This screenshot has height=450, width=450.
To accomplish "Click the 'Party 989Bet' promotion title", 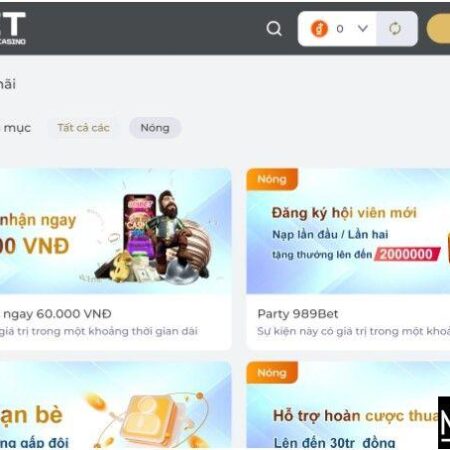I will click(298, 314).
